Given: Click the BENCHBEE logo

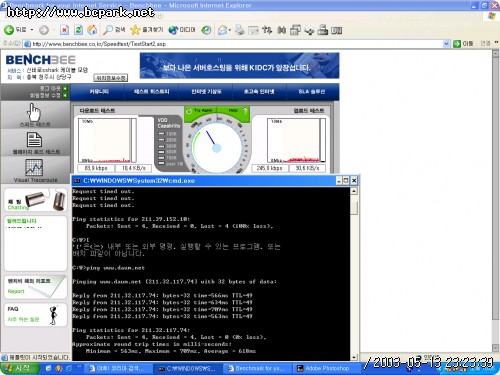Looking at the screenshot, I should [41, 60].
